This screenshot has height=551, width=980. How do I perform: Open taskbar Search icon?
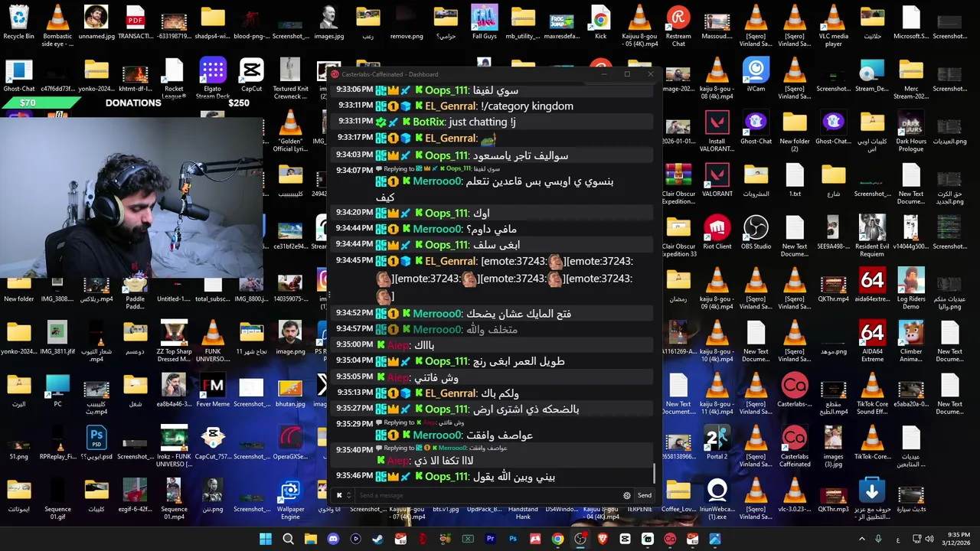point(288,539)
